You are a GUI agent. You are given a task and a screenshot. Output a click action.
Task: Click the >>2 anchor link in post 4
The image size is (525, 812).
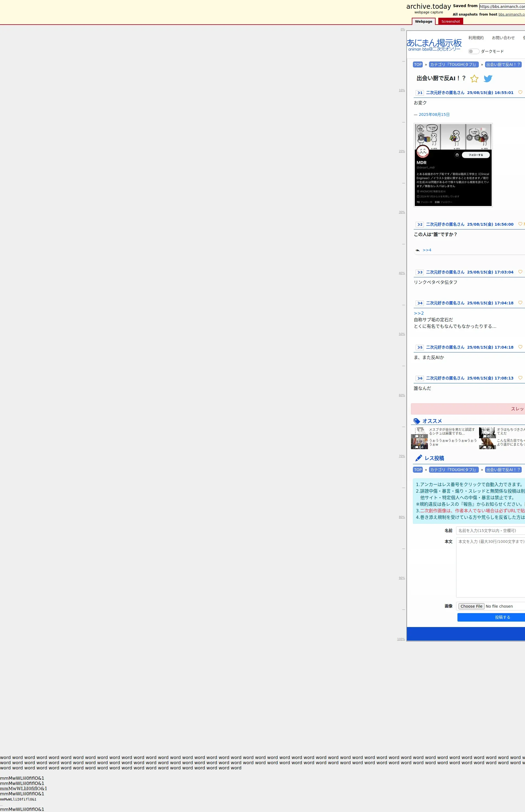(419, 313)
